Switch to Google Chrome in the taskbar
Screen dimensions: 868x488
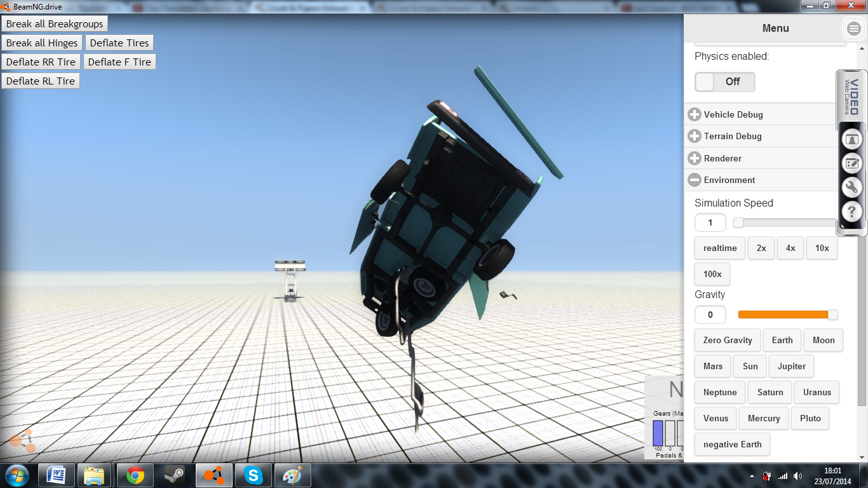(x=135, y=475)
